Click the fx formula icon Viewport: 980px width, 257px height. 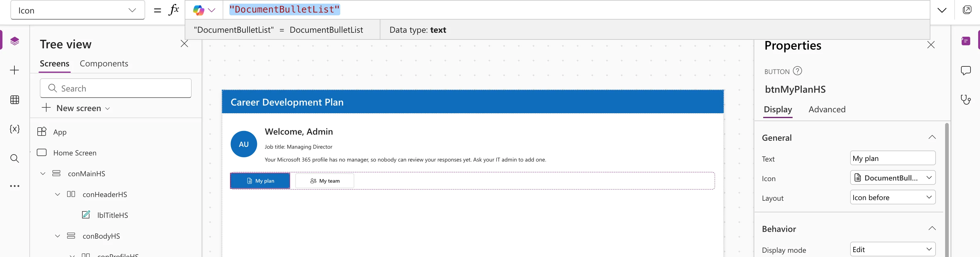tap(173, 10)
